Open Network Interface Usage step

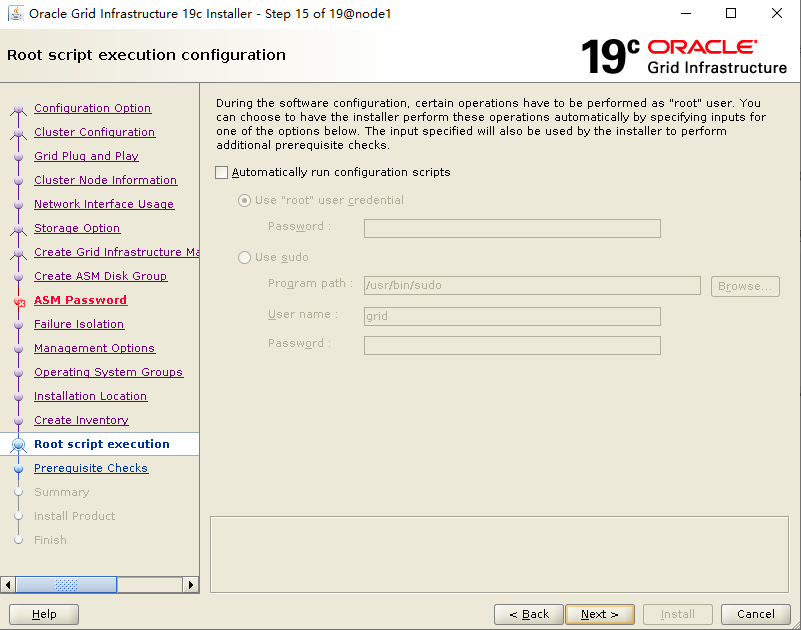pos(104,204)
